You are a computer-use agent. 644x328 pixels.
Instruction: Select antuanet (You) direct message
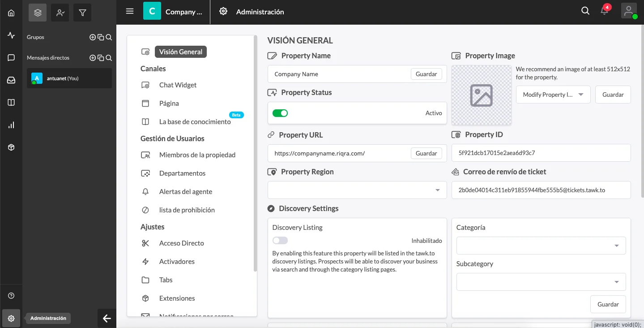pos(69,78)
